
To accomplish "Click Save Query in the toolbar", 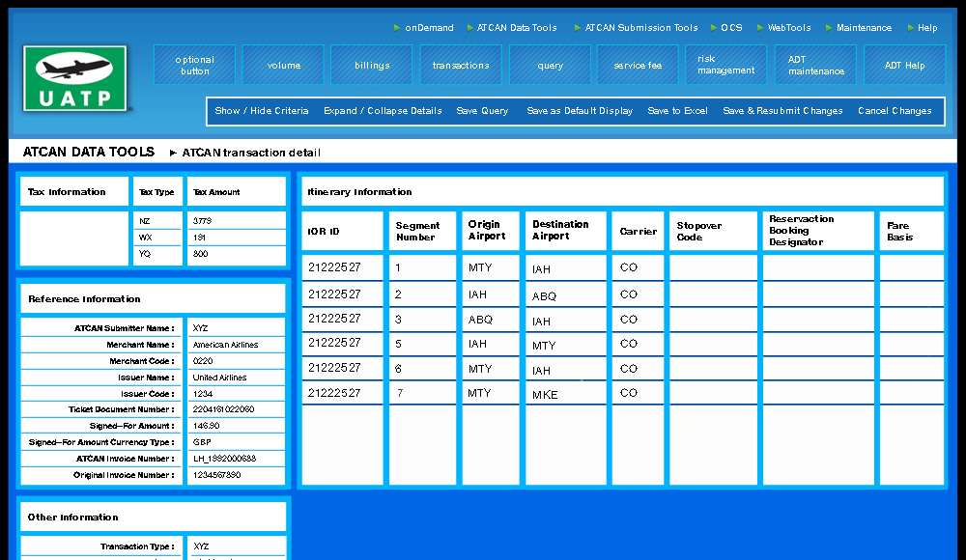I will coord(482,111).
